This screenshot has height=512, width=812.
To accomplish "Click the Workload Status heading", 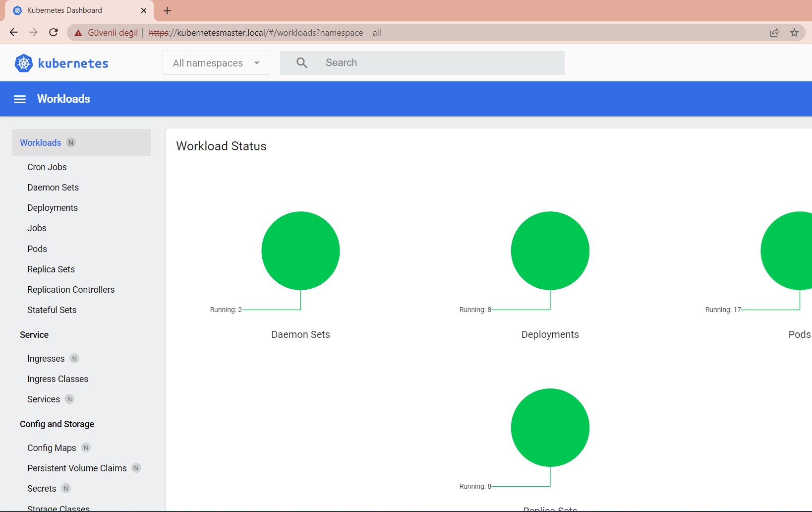I will pyautogui.click(x=221, y=146).
